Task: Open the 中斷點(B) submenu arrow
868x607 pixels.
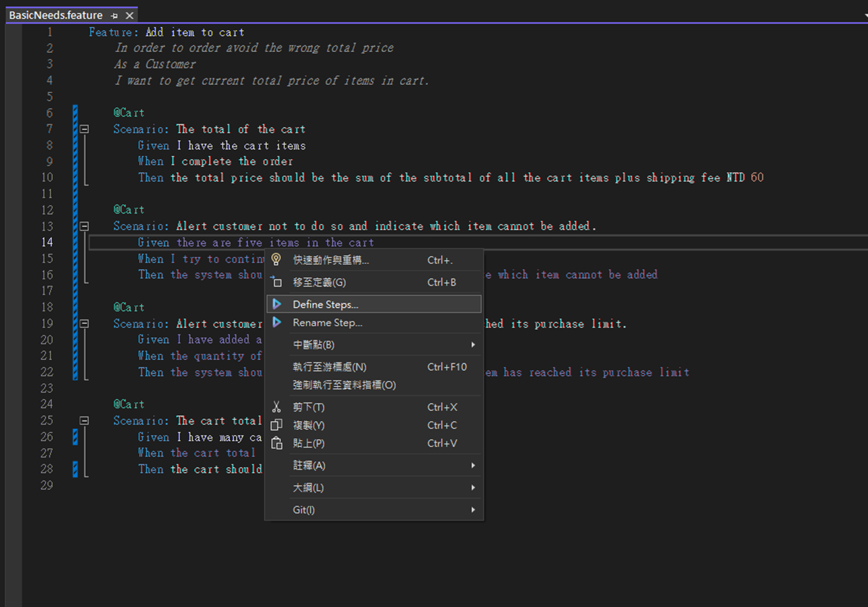Action: coord(473,345)
